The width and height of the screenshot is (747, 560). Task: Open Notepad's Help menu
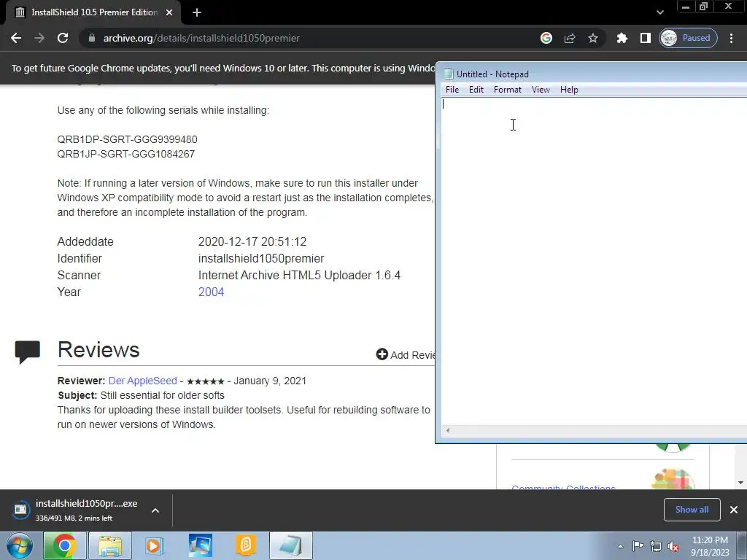point(569,90)
